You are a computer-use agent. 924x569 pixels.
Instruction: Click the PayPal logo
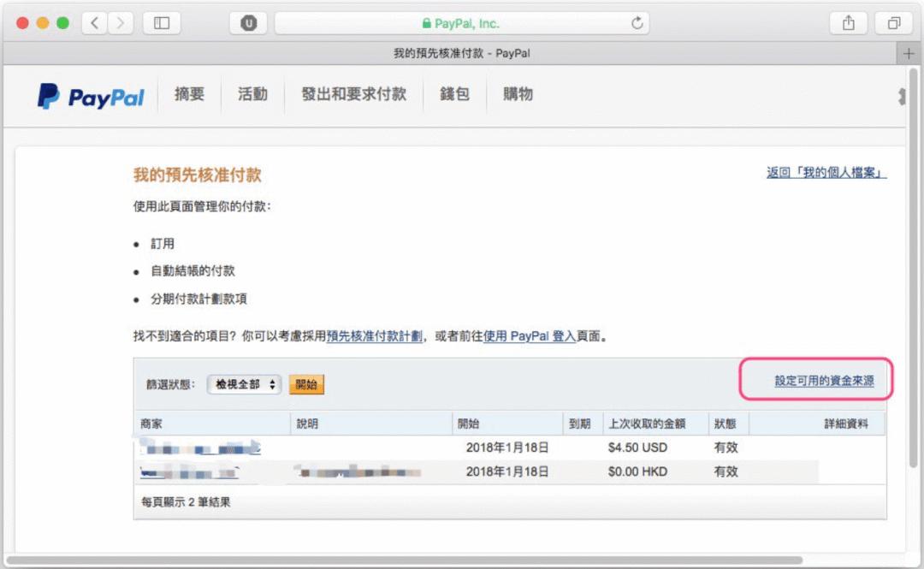89,96
